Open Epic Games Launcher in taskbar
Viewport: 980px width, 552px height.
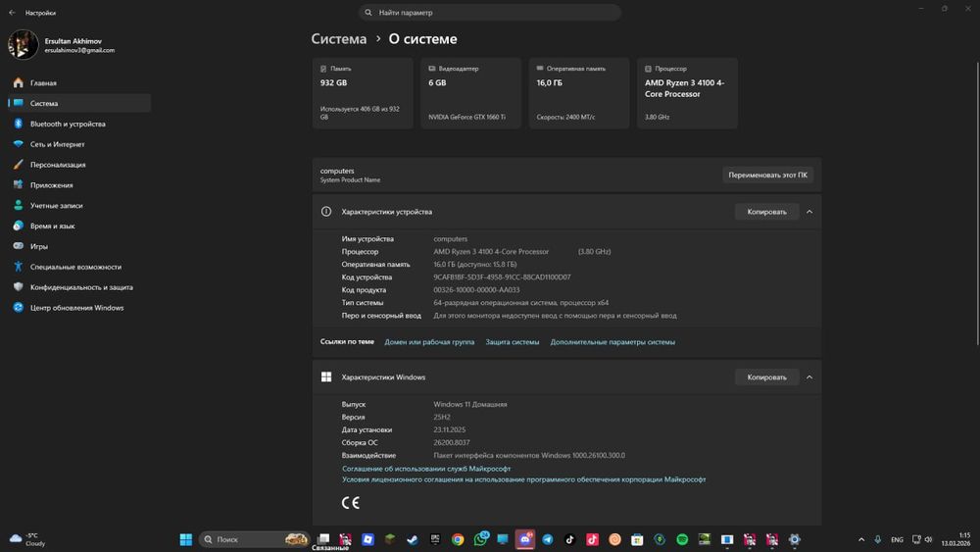coord(435,539)
